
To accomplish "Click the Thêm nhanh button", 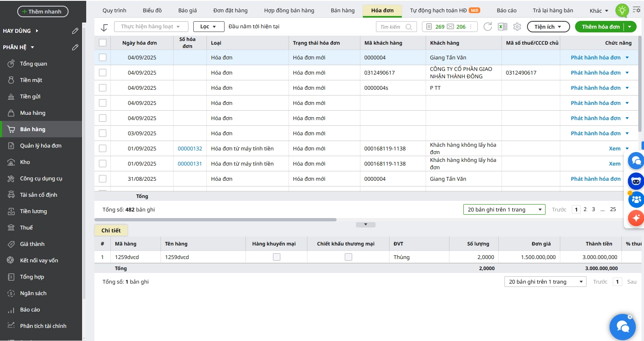I will 43,11.
